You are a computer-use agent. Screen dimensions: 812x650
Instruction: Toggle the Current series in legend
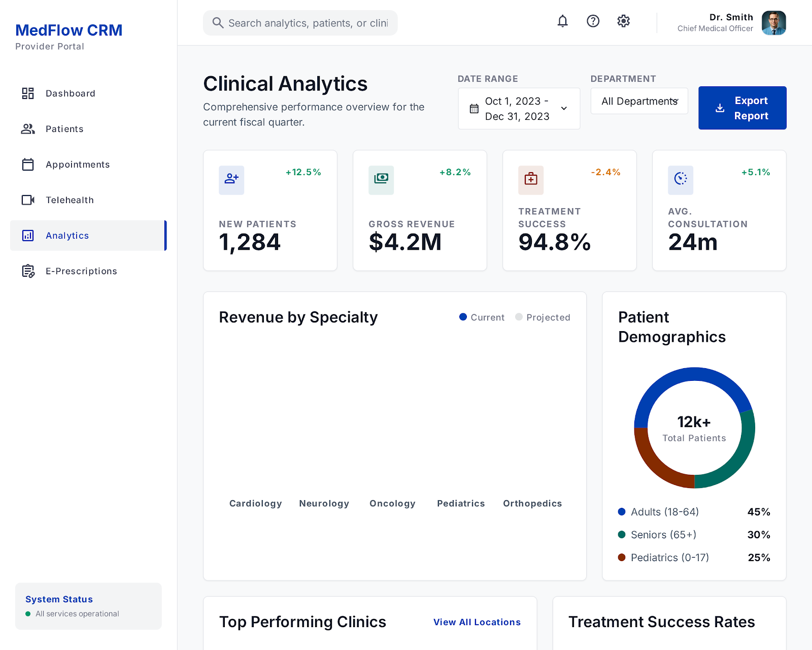(482, 317)
